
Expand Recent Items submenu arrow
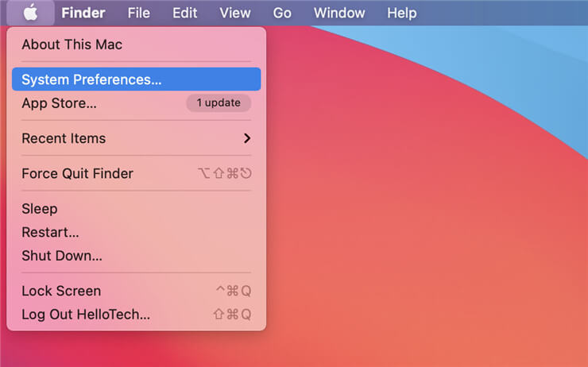click(247, 138)
